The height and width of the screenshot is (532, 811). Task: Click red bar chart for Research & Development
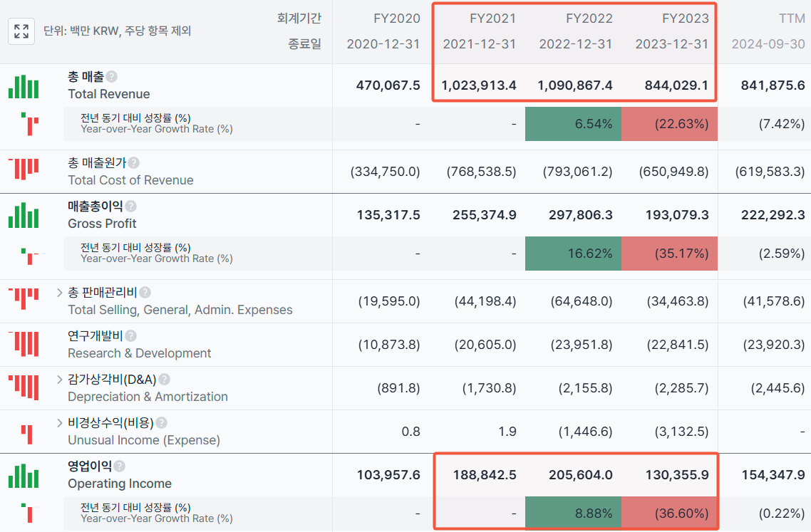24,344
